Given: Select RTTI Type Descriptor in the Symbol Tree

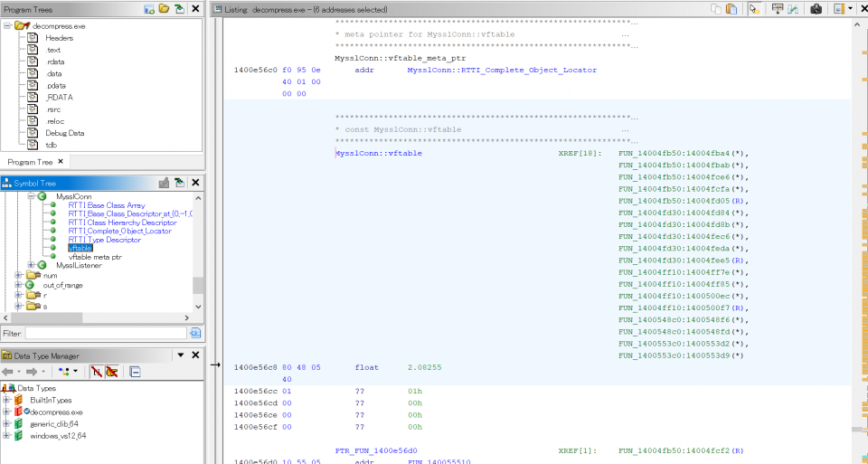Looking at the screenshot, I should (104, 240).
